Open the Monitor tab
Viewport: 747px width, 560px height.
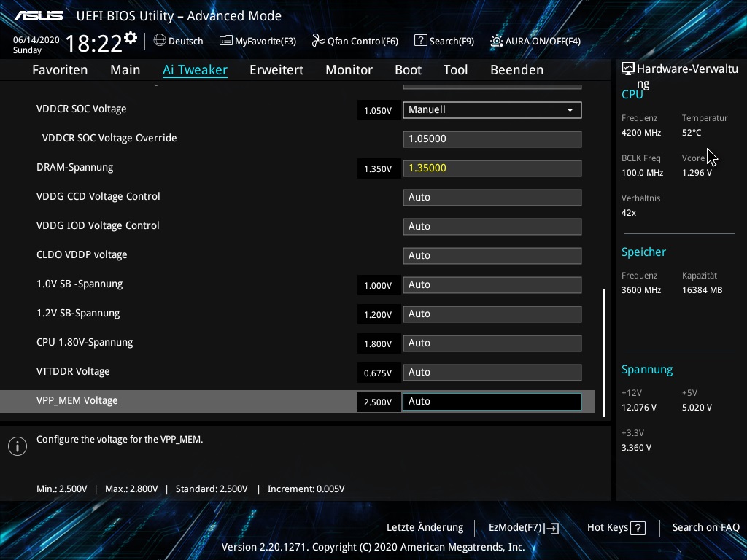(x=349, y=70)
